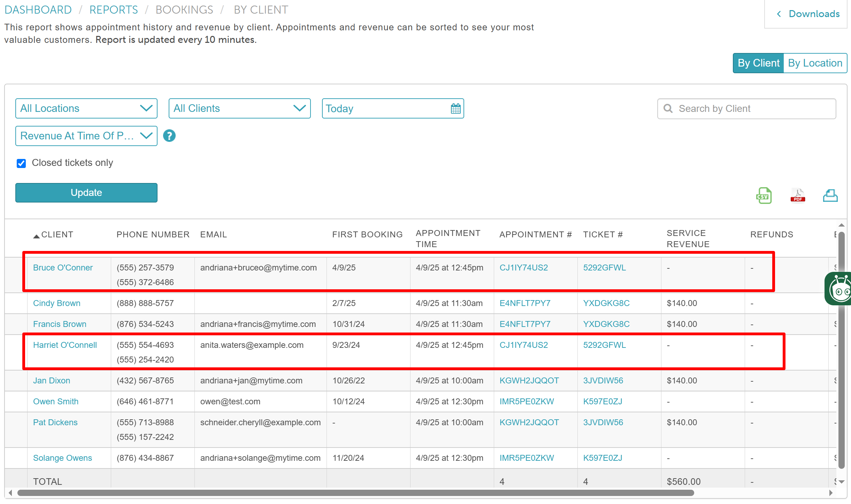The image size is (851, 504).
Task: Download report as PDF
Action: pos(798,196)
